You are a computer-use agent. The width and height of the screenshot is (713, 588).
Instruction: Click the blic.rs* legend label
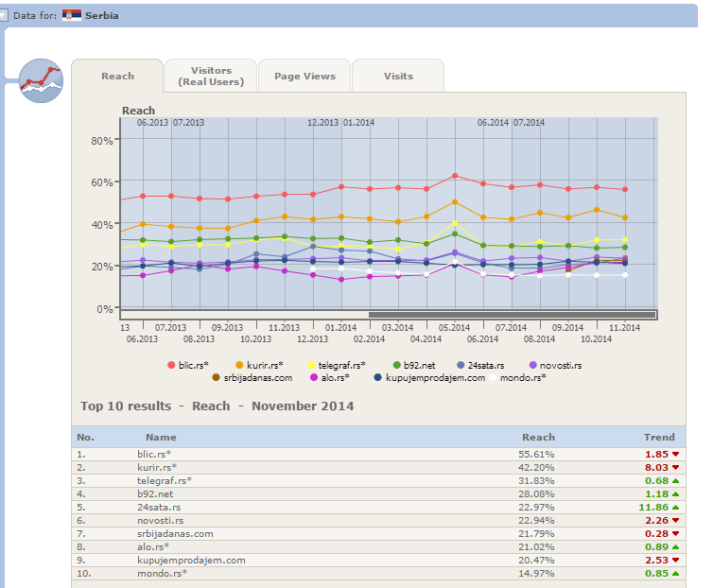point(193,365)
